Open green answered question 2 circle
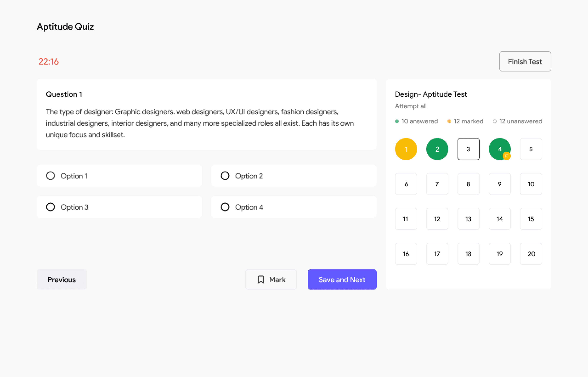This screenshot has width=588, height=377. 437,149
